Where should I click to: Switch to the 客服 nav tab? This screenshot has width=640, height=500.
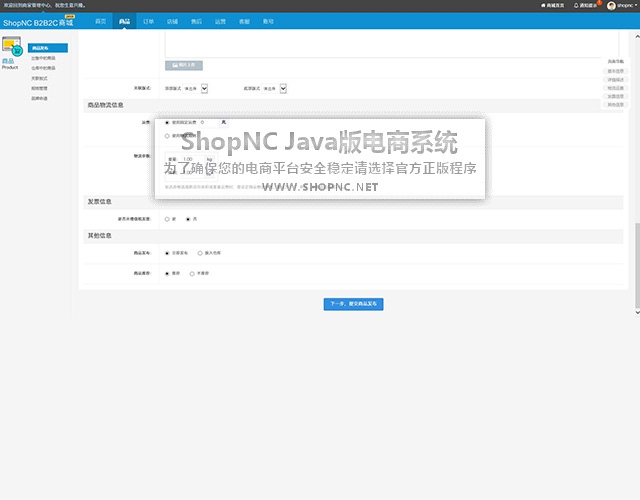point(244,21)
